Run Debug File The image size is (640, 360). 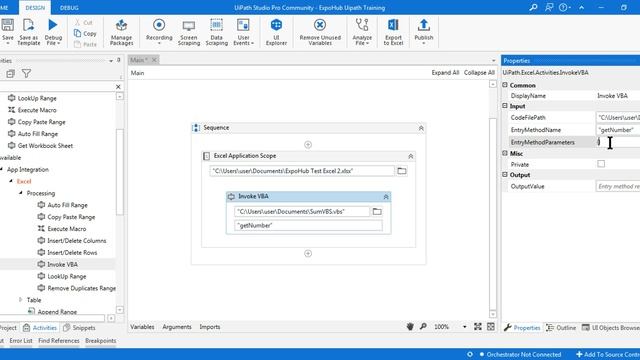(x=53, y=31)
